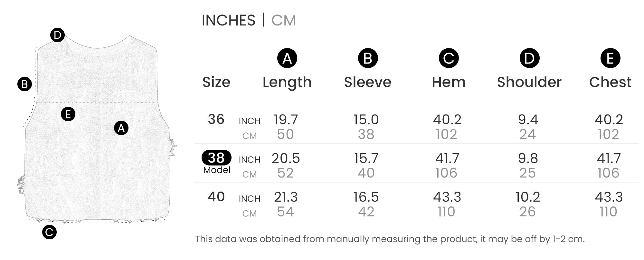The height and width of the screenshot is (260, 644).
Task: Click the D badge above Shoulder column
Action: point(529,58)
